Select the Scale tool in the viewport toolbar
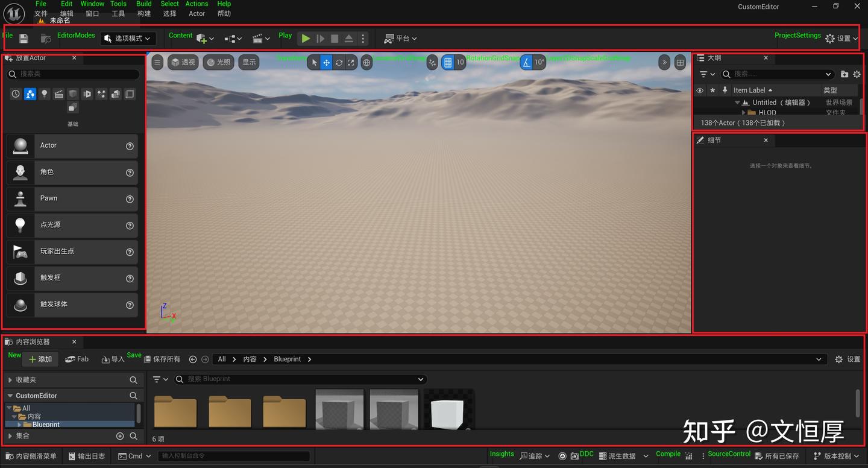868x468 pixels. coord(351,62)
